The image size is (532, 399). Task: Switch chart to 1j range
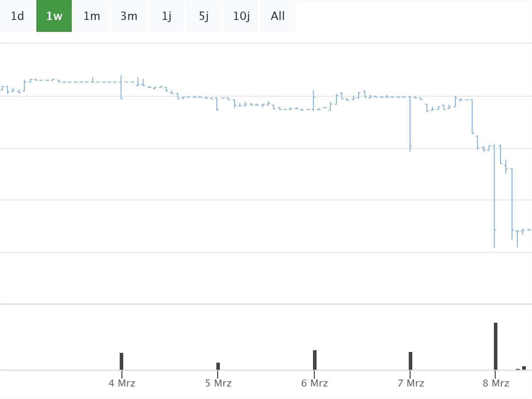(x=166, y=16)
